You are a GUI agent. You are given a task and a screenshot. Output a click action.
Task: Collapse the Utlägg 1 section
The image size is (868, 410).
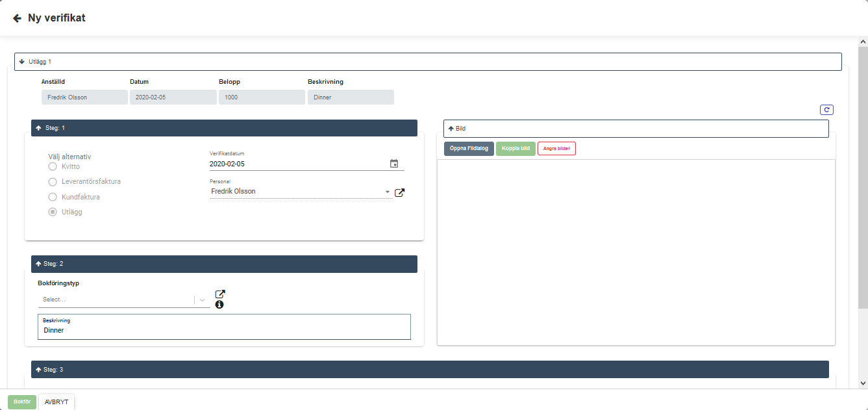[x=22, y=62]
